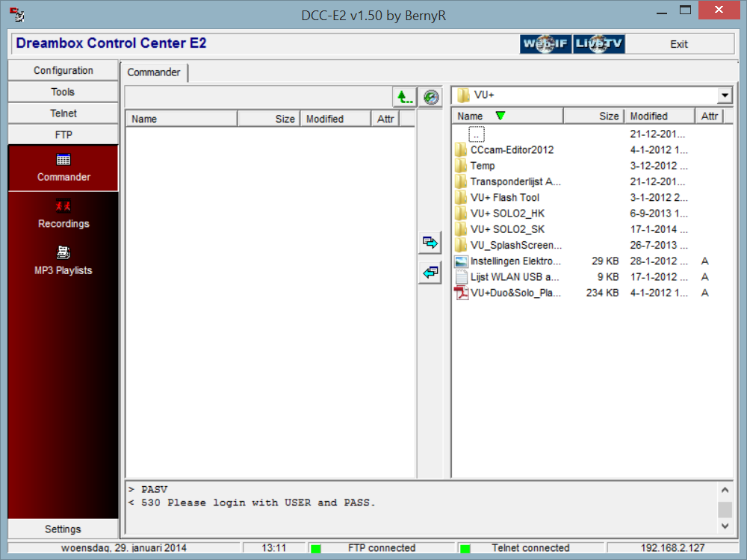747x560 pixels.
Task: Sort left pane by Size column
Action: pos(269,119)
